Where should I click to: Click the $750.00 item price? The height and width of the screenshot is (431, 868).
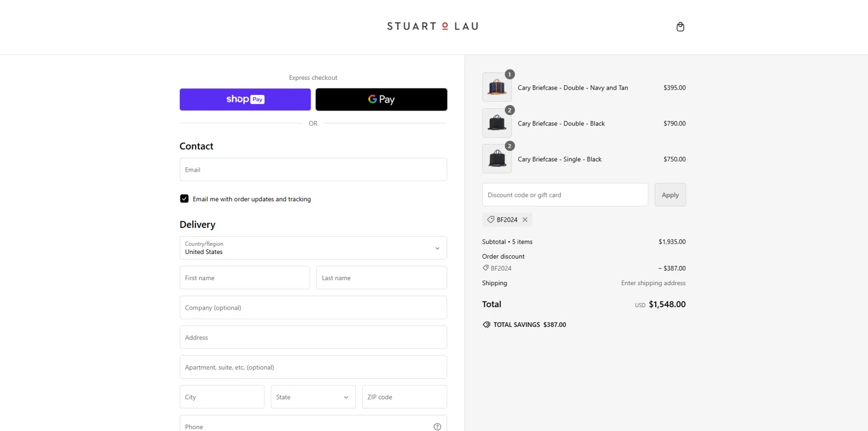pyautogui.click(x=675, y=159)
